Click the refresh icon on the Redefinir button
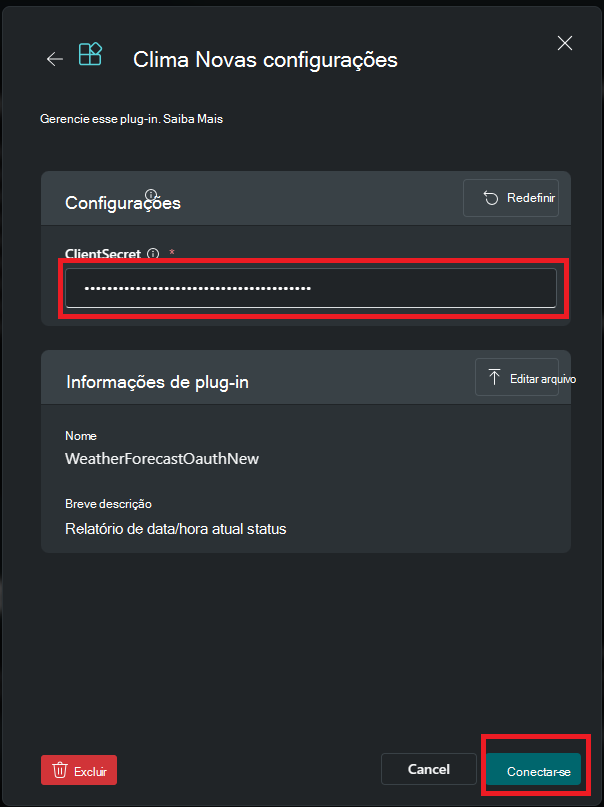Image resolution: width=604 pixels, height=807 pixels. [489, 197]
